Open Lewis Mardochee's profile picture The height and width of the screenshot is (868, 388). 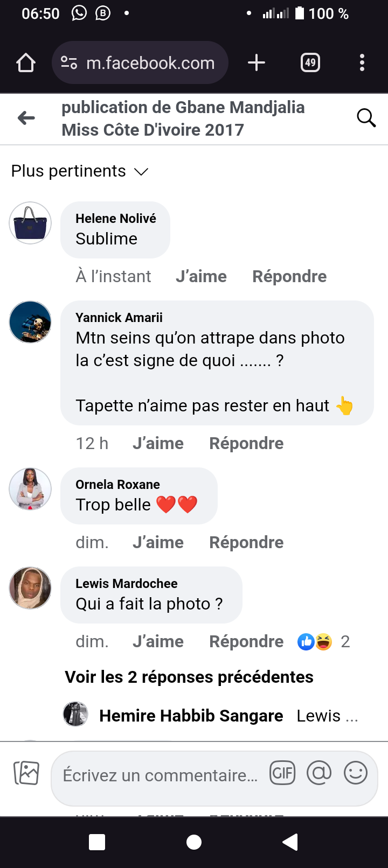[x=30, y=588]
